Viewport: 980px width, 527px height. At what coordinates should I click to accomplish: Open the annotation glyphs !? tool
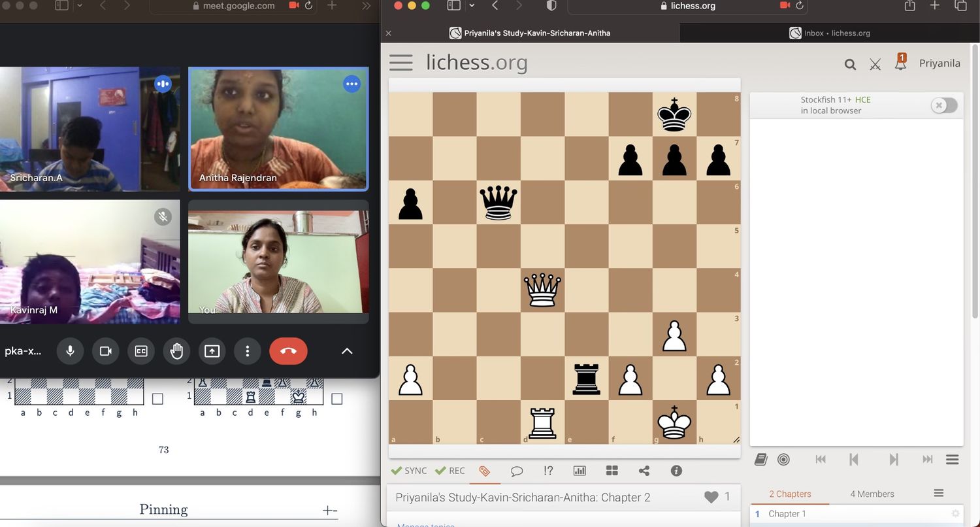(548, 471)
